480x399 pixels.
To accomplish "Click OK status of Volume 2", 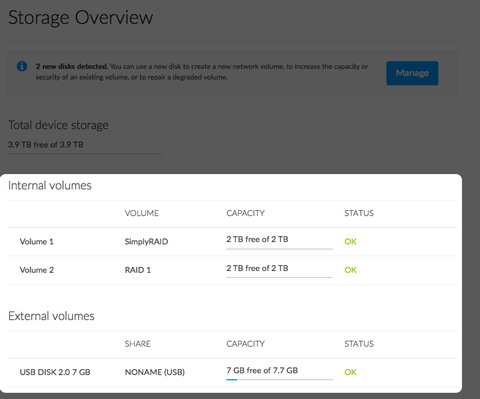I will (x=350, y=270).
